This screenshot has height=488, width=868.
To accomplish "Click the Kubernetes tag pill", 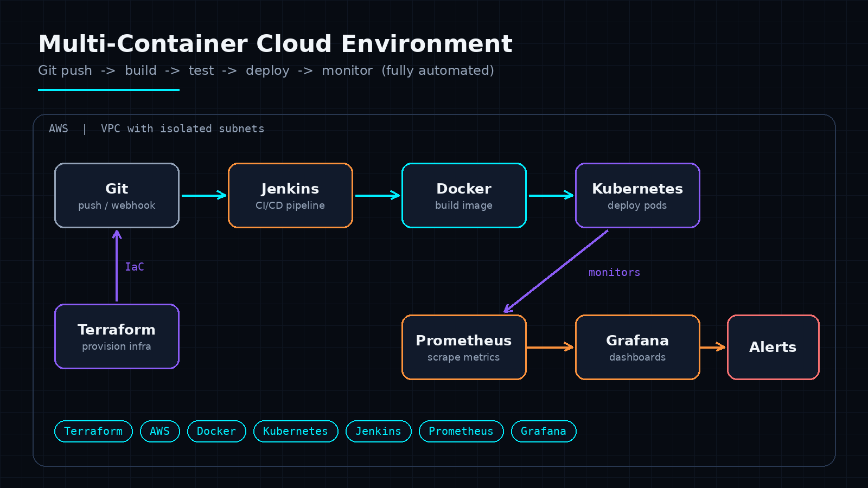I will tap(296, 431).
